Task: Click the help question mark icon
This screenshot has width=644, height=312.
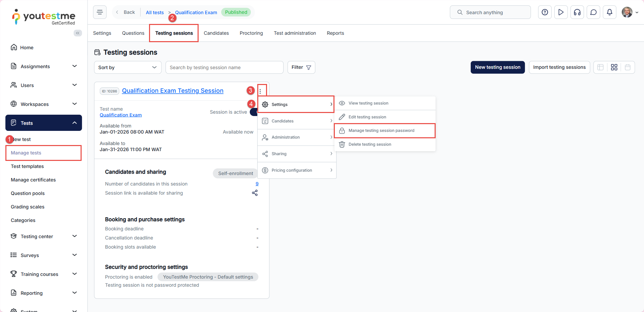Action: 545,12
